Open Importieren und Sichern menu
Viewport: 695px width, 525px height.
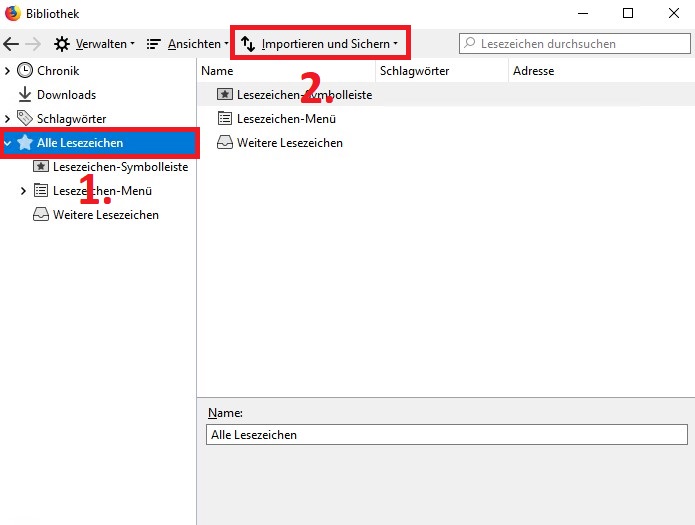point(320,44)
